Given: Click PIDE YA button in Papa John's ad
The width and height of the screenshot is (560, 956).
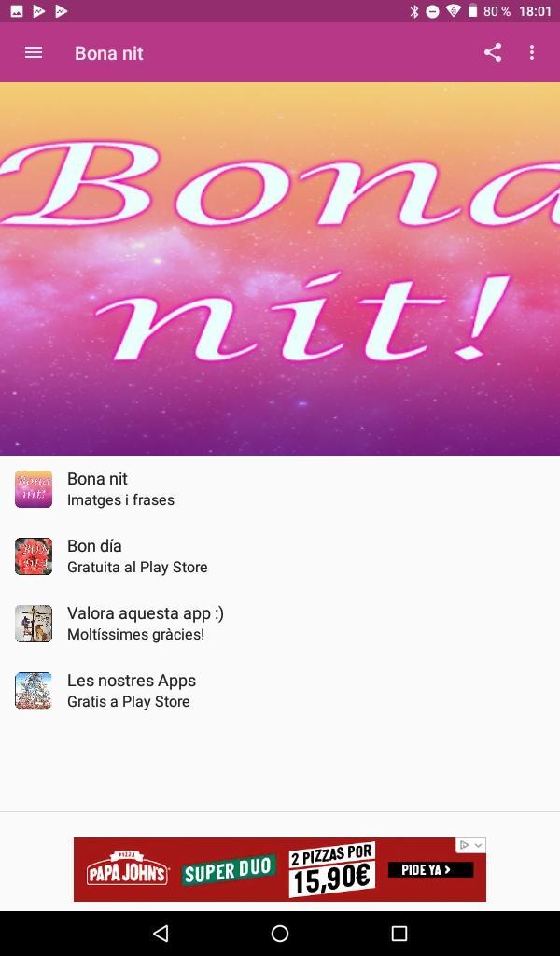Looking at the screenshot, I should 430,869.
